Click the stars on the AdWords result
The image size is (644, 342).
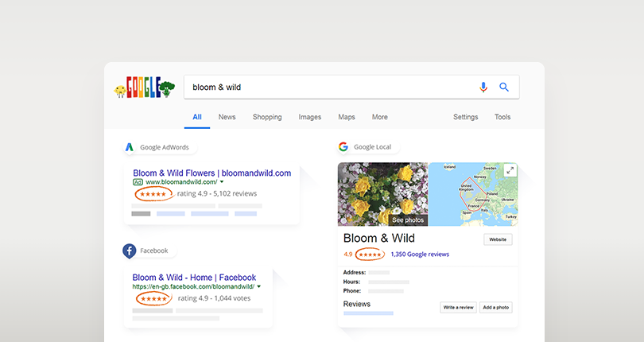point(153,194)
